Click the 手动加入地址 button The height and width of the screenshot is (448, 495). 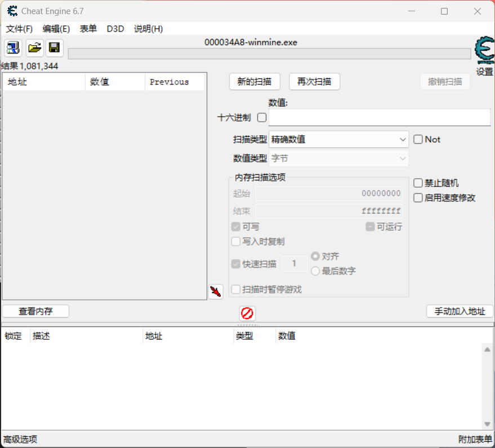click(x=460, y=311)
